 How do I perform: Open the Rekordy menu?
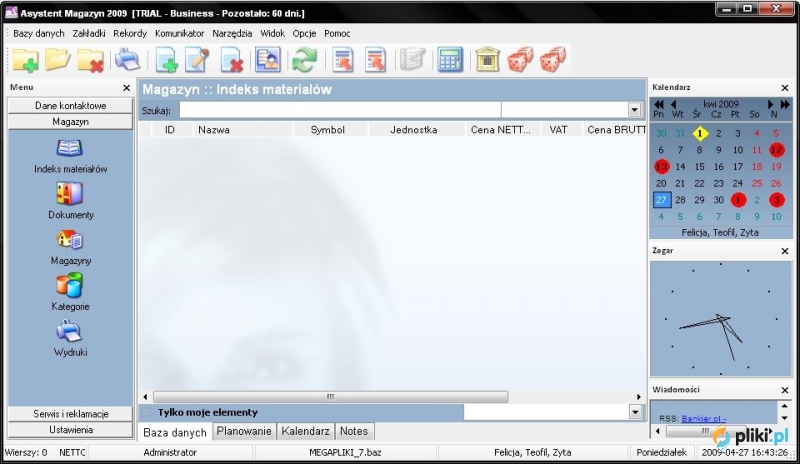tap(130, 34)
